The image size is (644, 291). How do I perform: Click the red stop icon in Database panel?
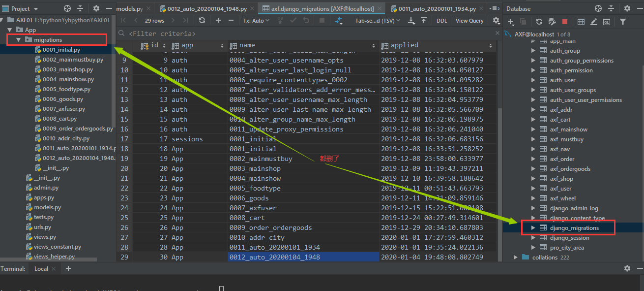pyautogui.click(x=564, y=22)
